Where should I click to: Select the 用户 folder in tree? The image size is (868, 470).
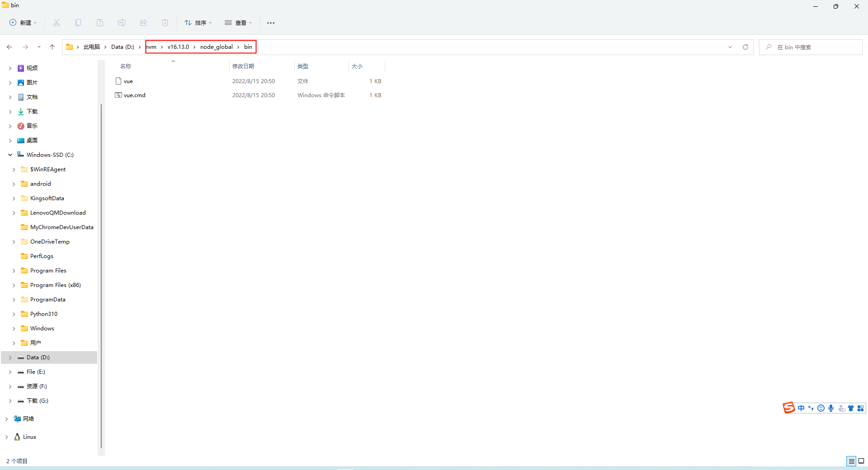click(35, 343)
